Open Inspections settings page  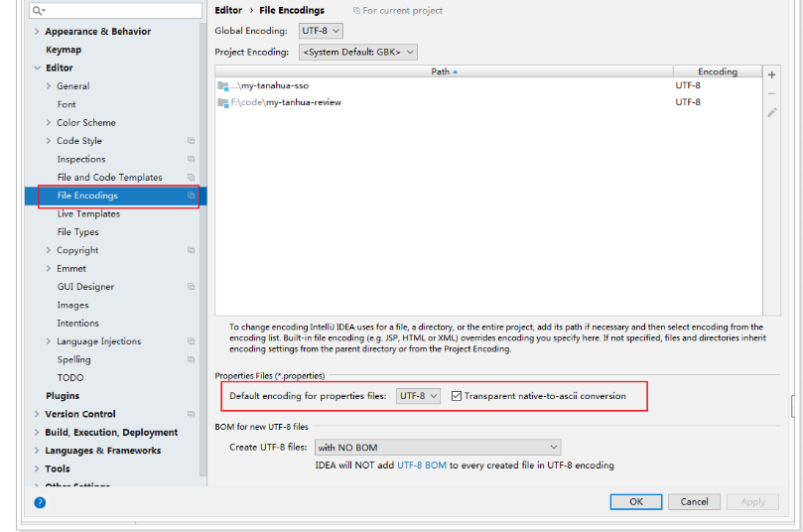tap(81, 159)
